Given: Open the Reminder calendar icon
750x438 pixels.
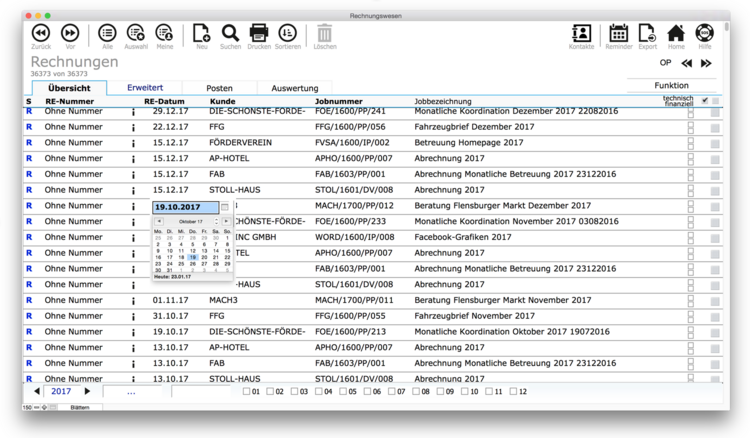Looking at the screenshot, I should click(x=618, y=33).
